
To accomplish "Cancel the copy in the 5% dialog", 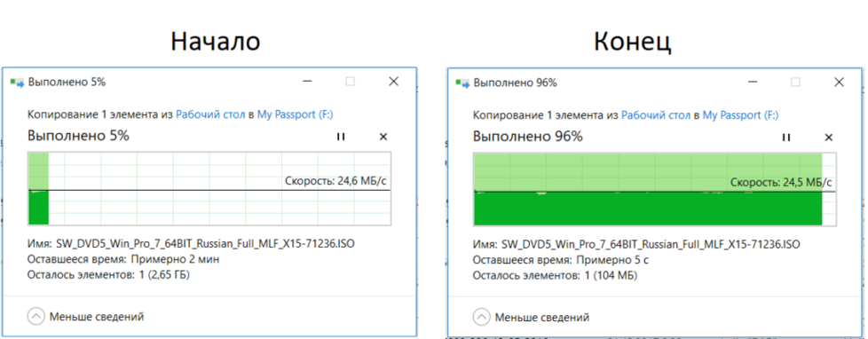I will pyautogui.click(x=383, y=137).
